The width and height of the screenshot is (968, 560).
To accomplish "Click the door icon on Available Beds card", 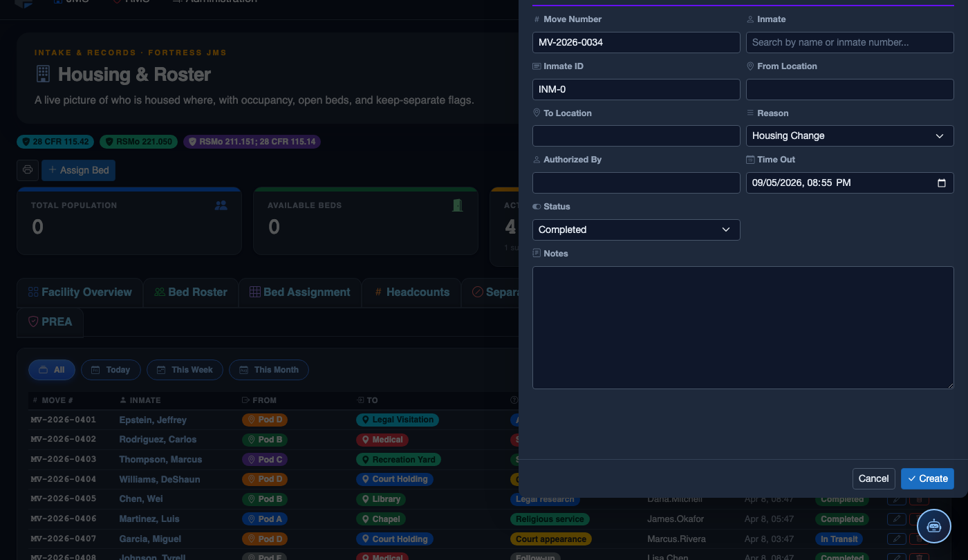I will coord(457,205).
